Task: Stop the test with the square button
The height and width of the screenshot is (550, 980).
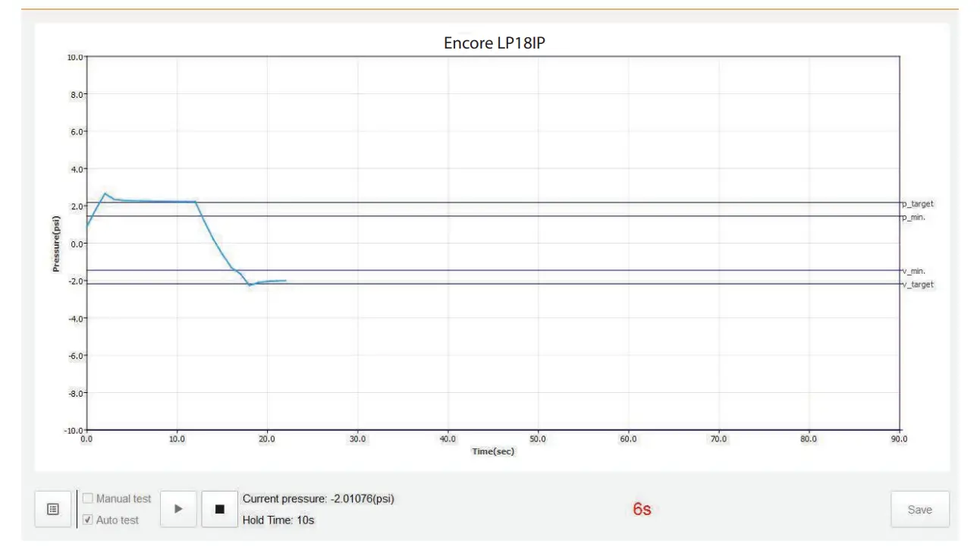Action: tap(219, 509)
